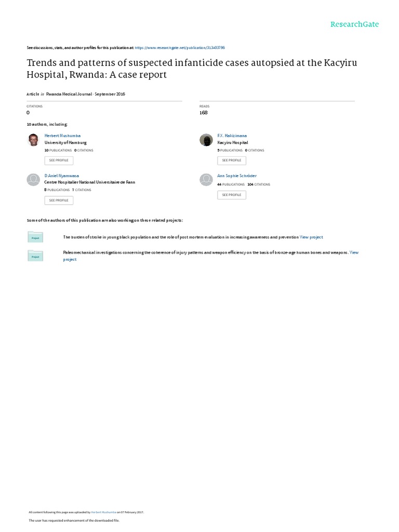
Task: Click '10 authors, including:' text
Action: click(x=47, y=125)
